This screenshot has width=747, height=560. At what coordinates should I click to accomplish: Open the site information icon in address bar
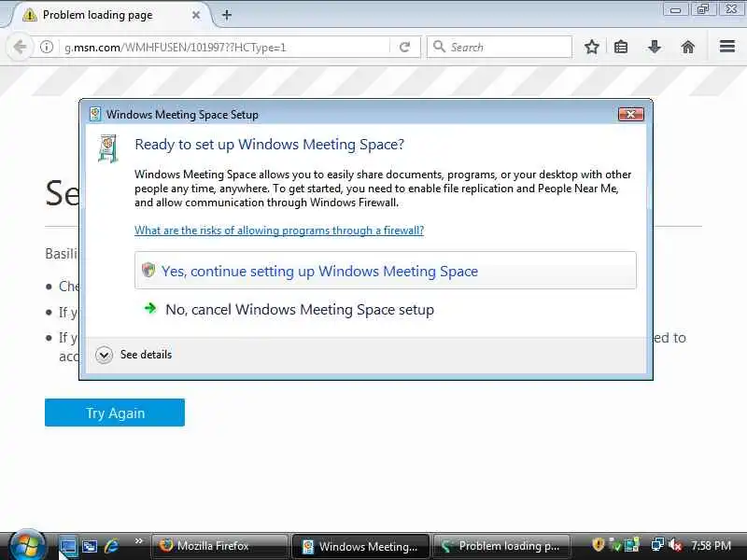(46, 48)
